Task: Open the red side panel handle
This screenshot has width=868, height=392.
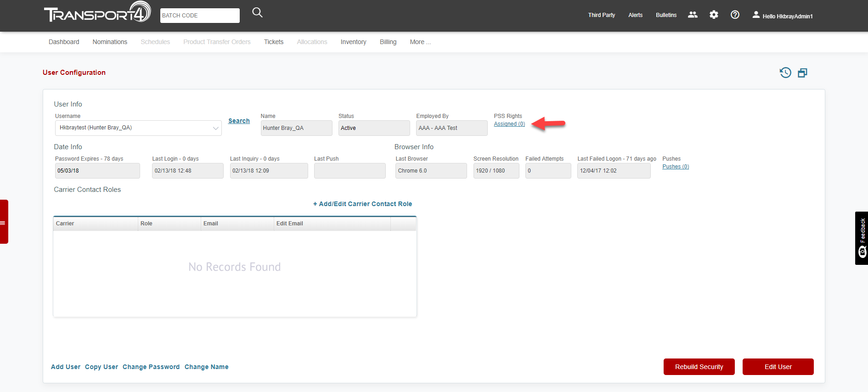Action: click(4, 222)
